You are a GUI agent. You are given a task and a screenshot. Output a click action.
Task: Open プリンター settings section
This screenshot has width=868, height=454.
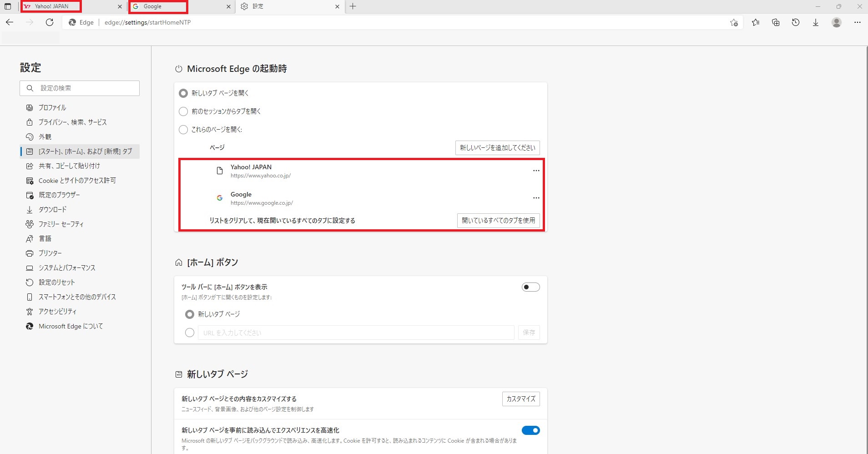tap(80, 253)
